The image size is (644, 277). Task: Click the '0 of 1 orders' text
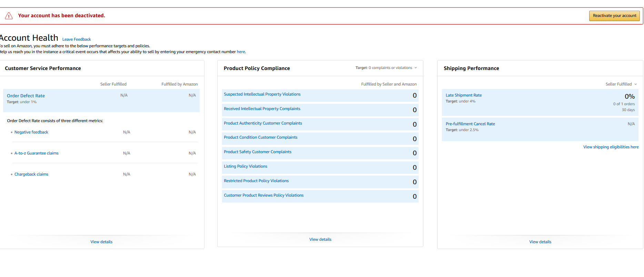pyautogui.click(x=624, y=104)
